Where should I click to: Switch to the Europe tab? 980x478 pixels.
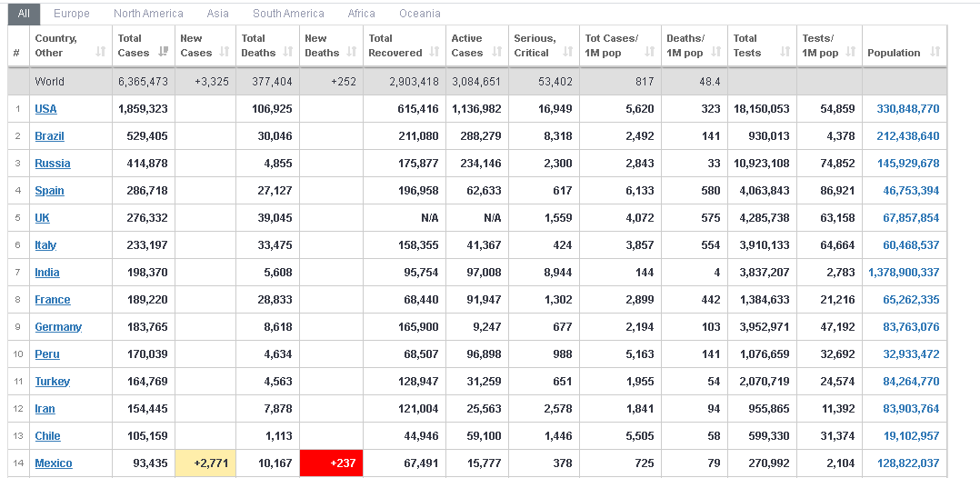click(71, 13)
